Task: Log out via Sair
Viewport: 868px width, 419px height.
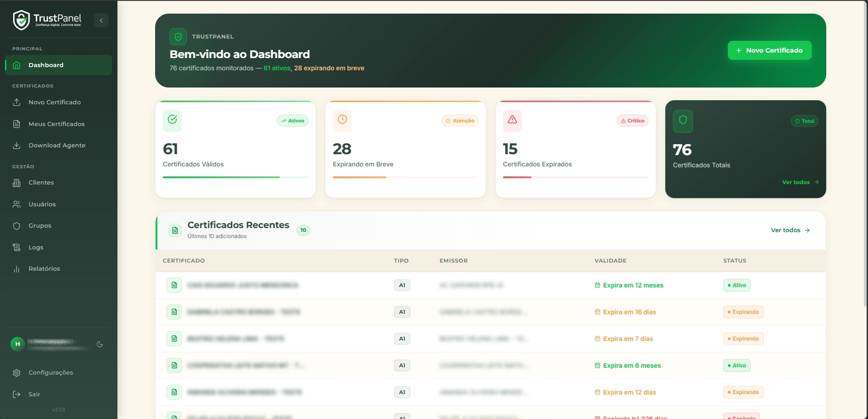Action: pos(59,394)
